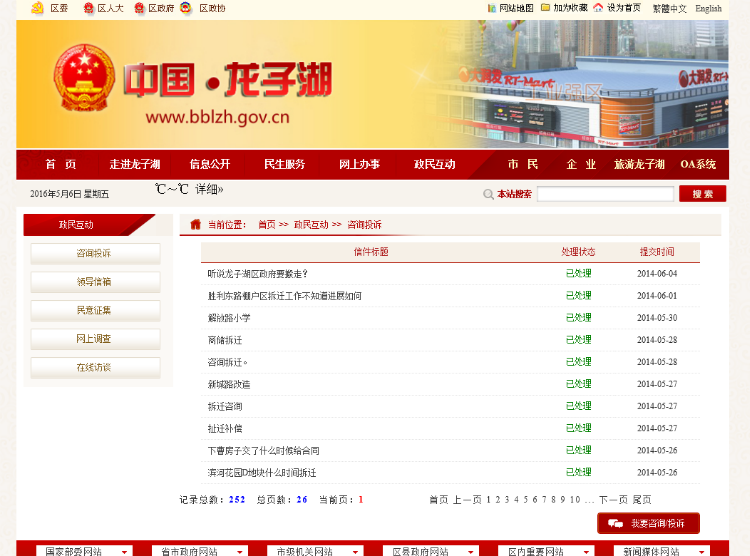Open 网上调查 sidebar button
Viewport: 750px width, 556px height.
click(95, 339)
